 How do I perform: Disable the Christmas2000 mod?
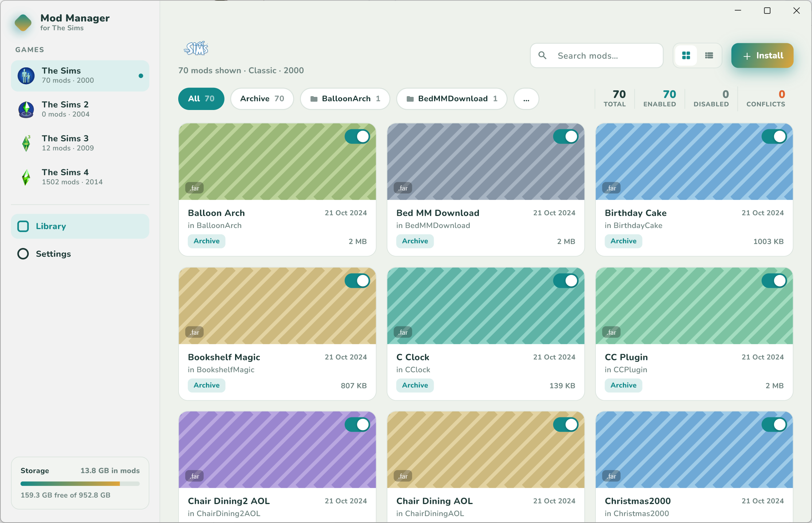[774, 425]
